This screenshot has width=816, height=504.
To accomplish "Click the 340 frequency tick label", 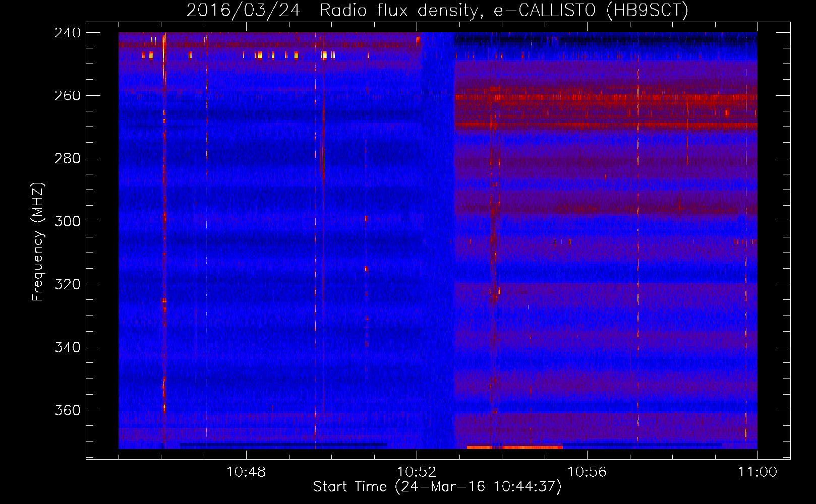I will click(x=68, y=348).
